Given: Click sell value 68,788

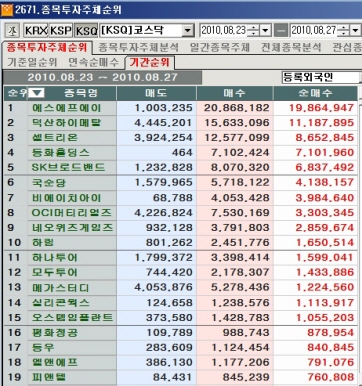Looking at the screenshot, I should tap(173, 198).
